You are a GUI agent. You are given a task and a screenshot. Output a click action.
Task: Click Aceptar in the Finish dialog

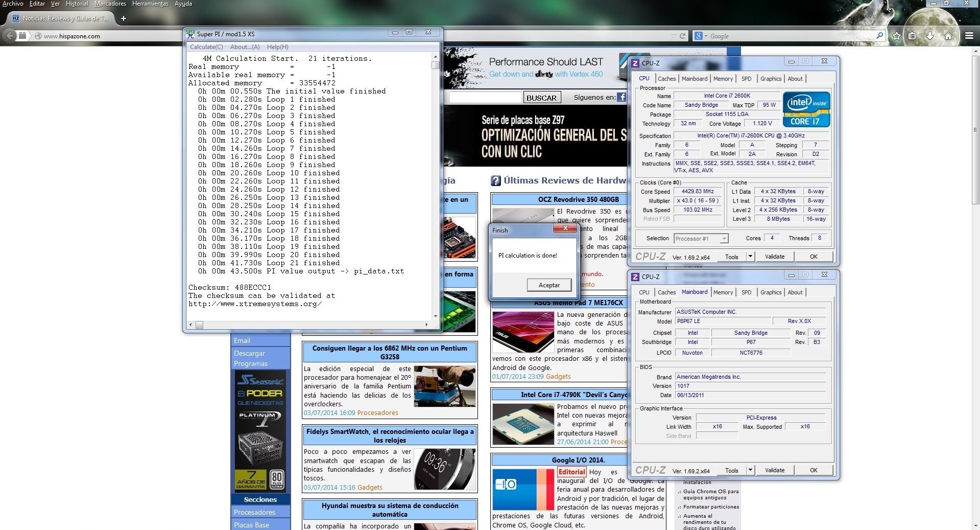[549, 285]
